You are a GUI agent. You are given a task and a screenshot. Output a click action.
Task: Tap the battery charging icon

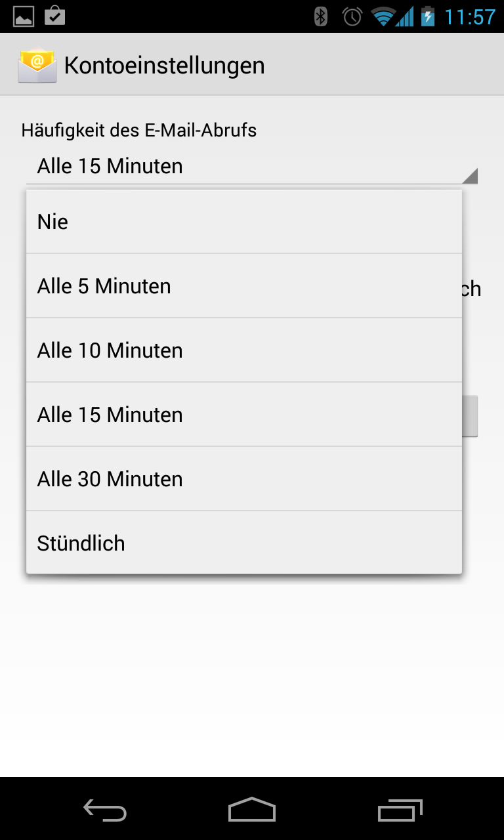(x=428, y=16)
